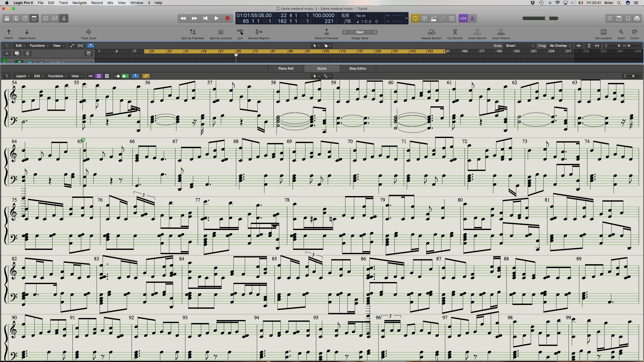This screenshot has height=362, width=644.
Task: Open the Media Browsers button
Action: (637, 18)
